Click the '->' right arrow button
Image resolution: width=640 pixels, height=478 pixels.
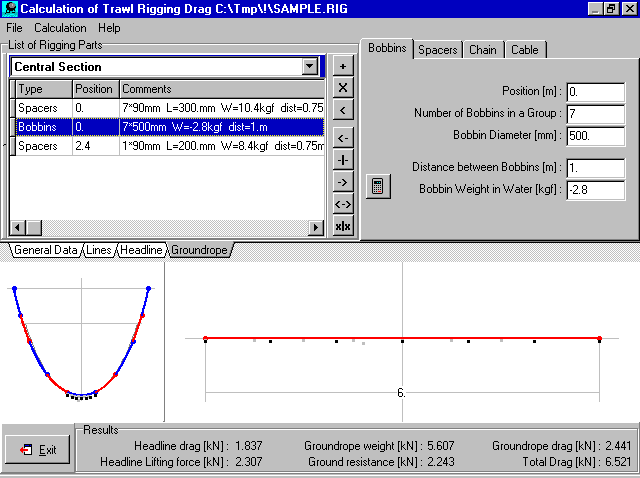pyautogui.click(x=343, y=182)
